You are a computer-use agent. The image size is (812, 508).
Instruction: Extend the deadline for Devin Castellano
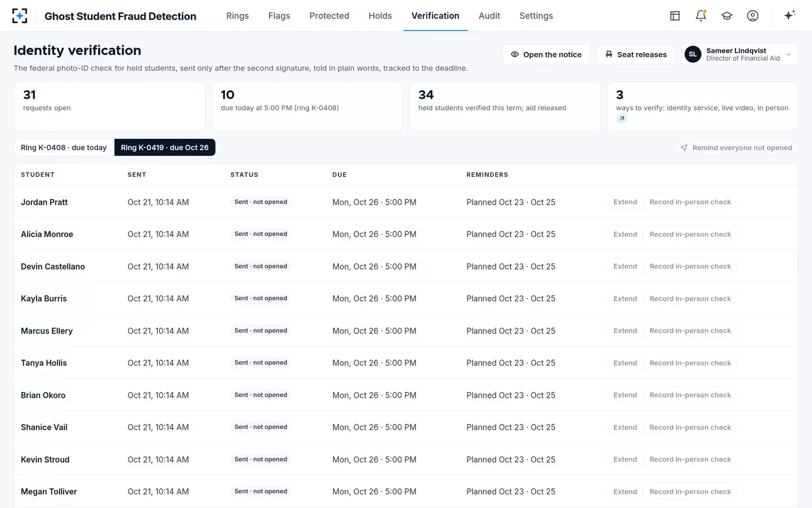625,266
